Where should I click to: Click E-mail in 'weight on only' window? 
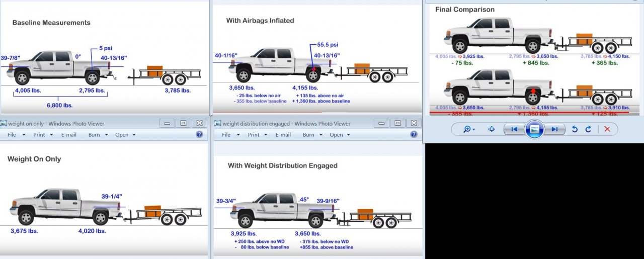(68, 135)
